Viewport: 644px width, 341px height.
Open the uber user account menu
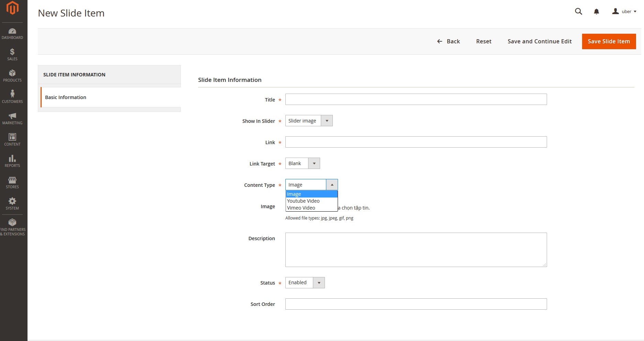point(624,11)
